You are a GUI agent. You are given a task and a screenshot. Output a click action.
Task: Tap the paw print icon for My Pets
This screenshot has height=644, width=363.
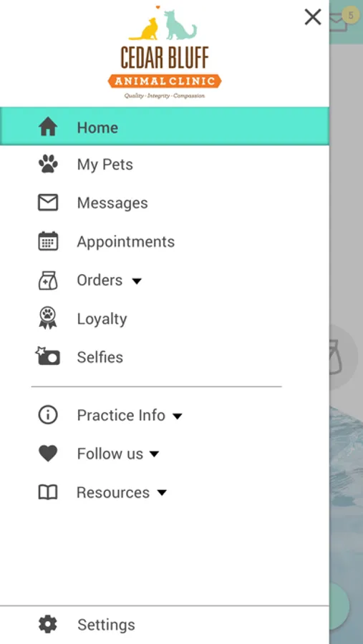pos(48,165)
